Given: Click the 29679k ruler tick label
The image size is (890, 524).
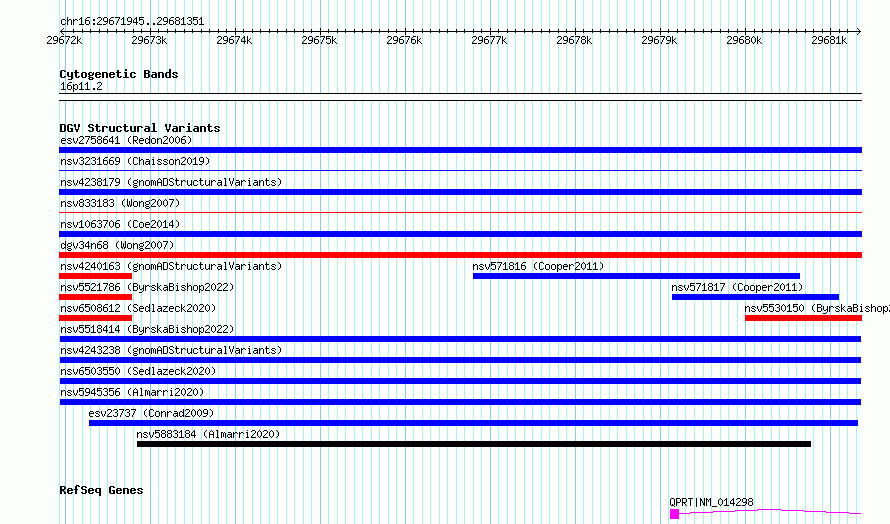Looking at the screenshot, I should click(659, 40).
